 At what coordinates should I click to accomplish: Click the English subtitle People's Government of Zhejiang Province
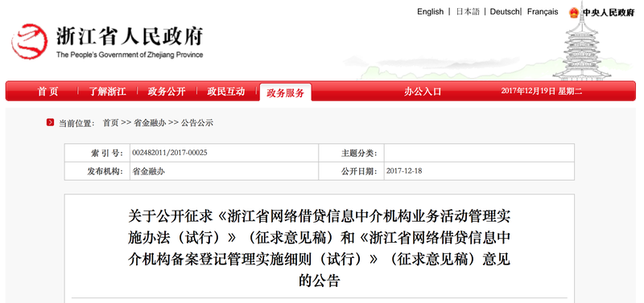[x=130, y=55]
